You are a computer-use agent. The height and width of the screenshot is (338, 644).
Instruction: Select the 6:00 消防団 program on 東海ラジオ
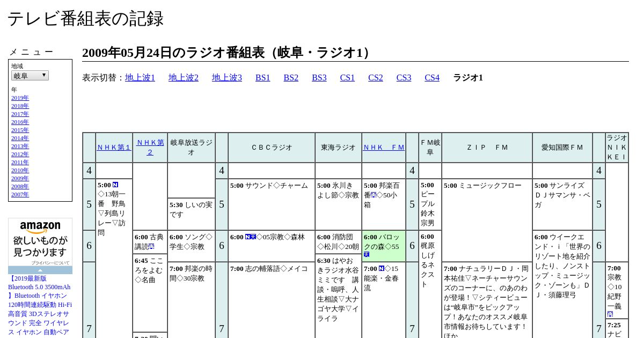tap(338, 242)
